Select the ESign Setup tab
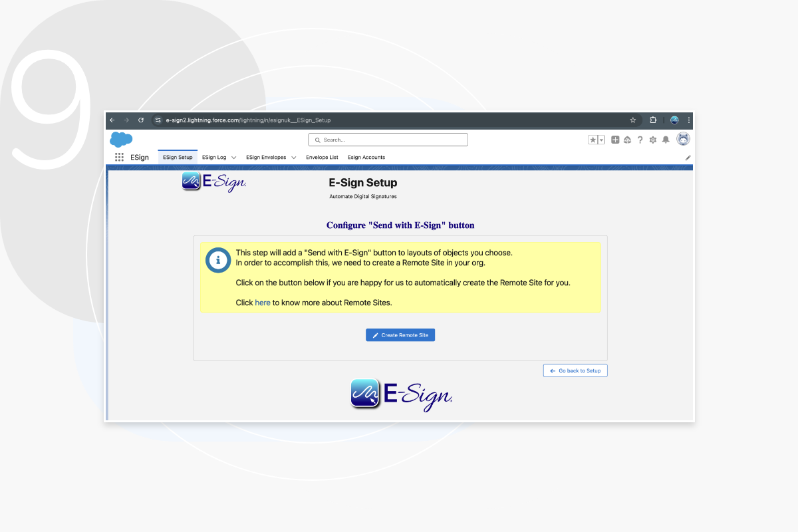 pos(178,157)
